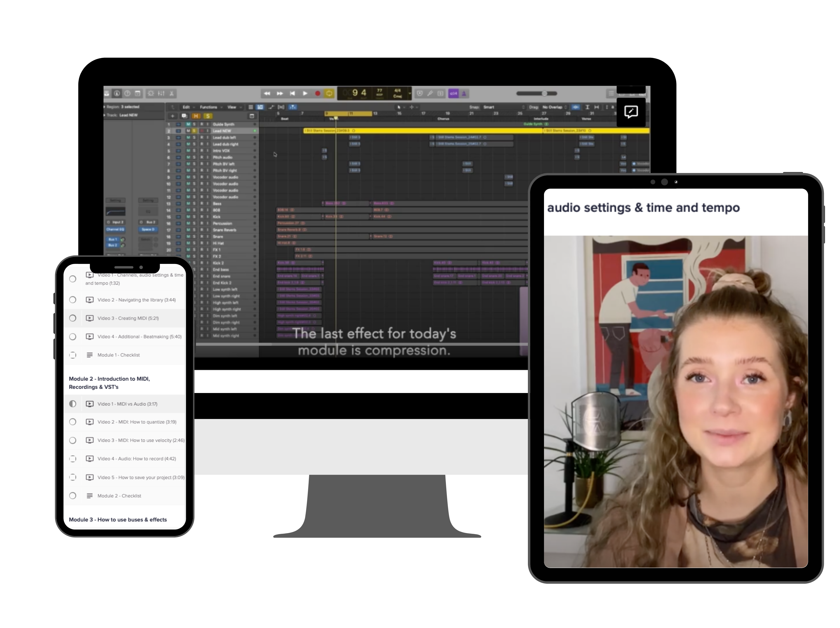
Task: Solo the Lead dub left track
Action: click(195, 137)
